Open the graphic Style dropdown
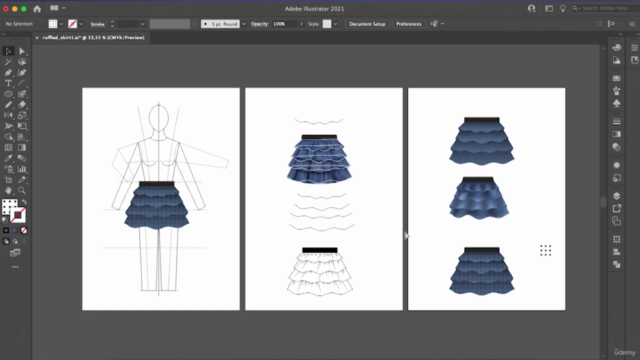 click(x=336, y=24)
